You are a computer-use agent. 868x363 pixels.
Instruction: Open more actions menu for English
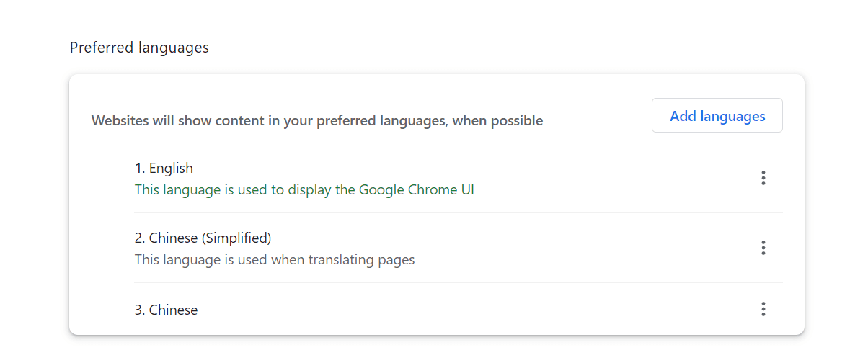(x=763, y=179)
